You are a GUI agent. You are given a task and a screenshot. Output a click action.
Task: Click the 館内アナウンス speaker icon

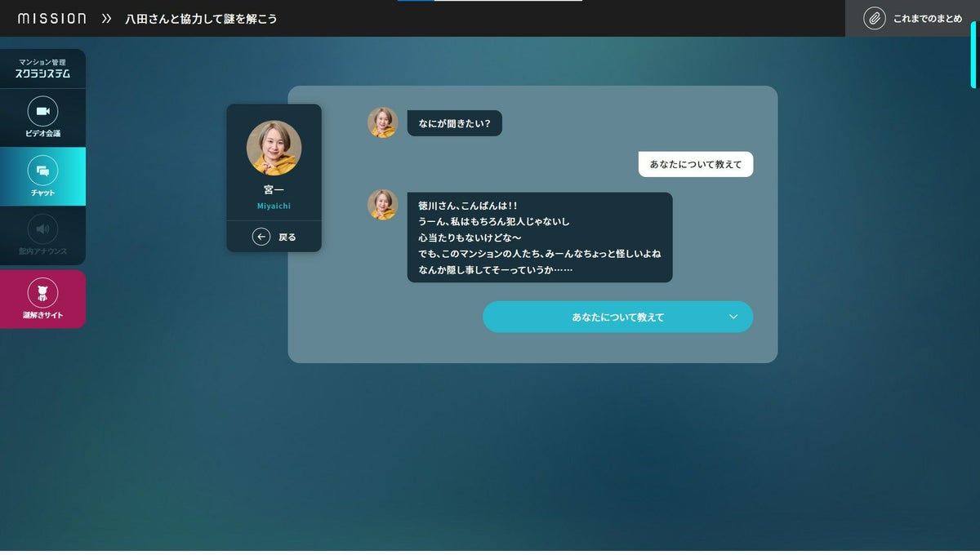pos(42,229)
